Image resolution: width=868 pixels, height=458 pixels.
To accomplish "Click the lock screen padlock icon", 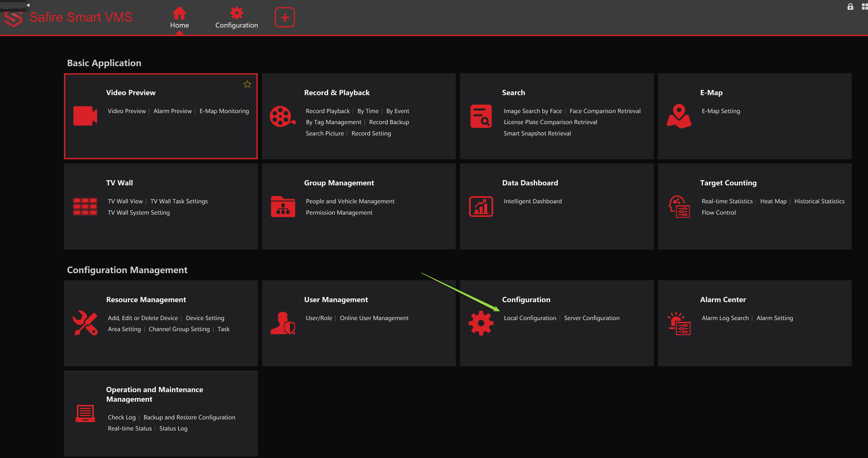I will pos(850,7).
